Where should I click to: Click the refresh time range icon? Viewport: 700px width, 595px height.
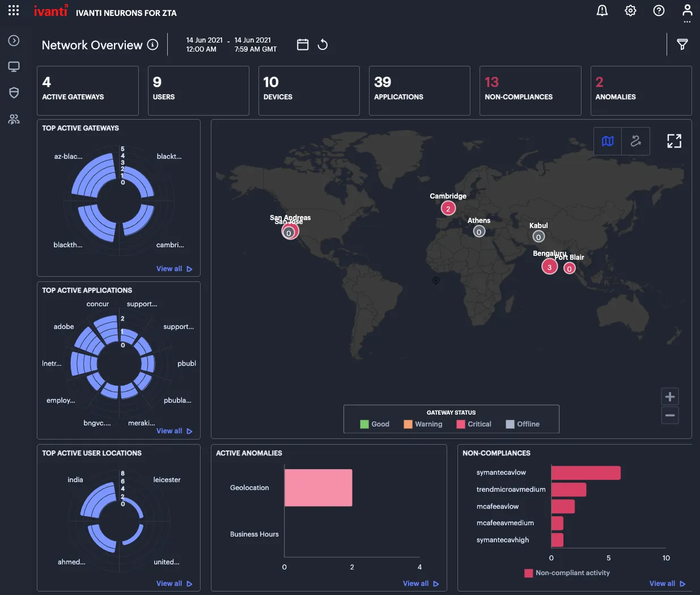323,44
